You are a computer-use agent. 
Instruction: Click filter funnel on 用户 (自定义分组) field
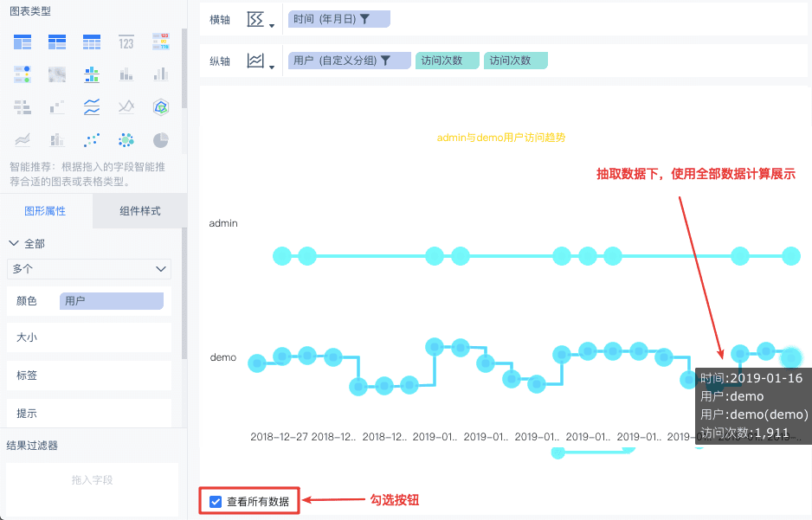[x=386, y=61]
